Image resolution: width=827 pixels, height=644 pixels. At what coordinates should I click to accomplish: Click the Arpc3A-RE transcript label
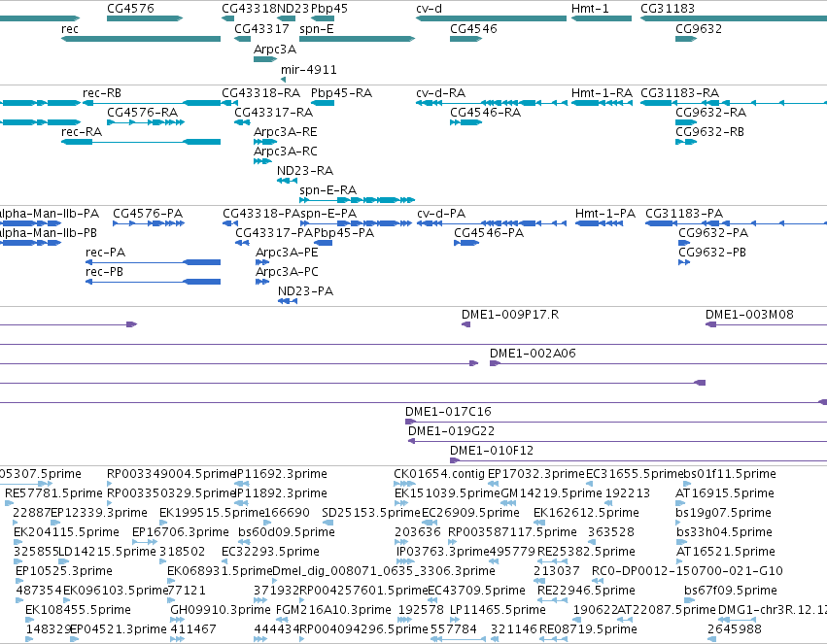(x=286, y=132)
